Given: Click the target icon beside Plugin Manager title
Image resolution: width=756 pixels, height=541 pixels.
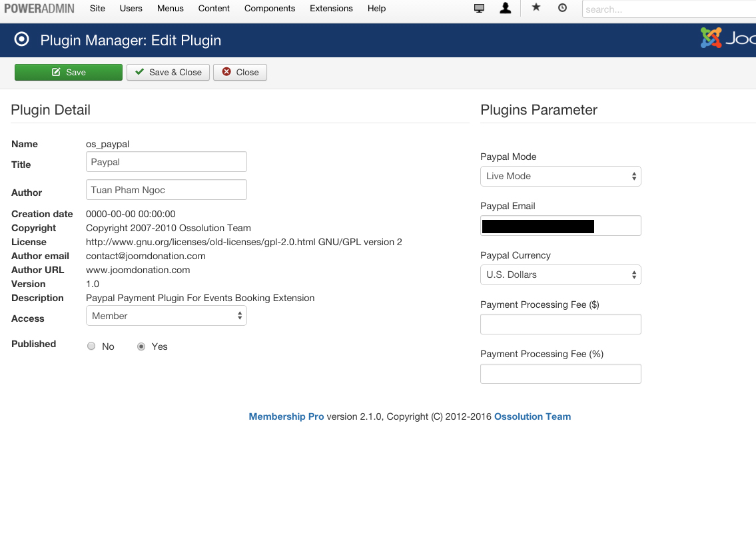Looking at the screenshot, I should pyautogui.click(x=21, y=39).
